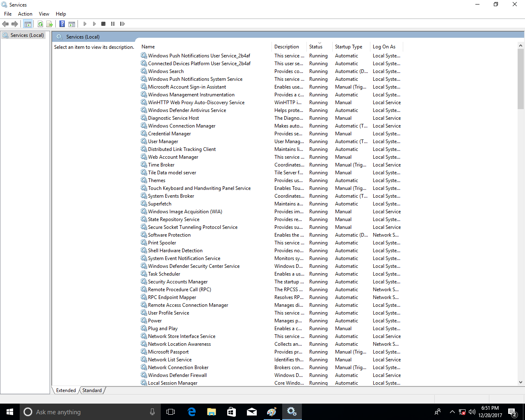Open the Help toolbar icon

coord(62,24)
